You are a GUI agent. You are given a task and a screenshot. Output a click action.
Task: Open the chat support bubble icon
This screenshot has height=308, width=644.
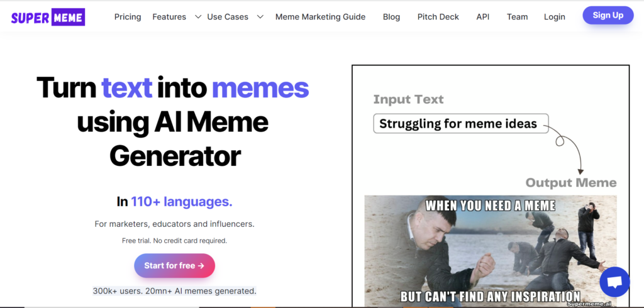click(614, 282)
